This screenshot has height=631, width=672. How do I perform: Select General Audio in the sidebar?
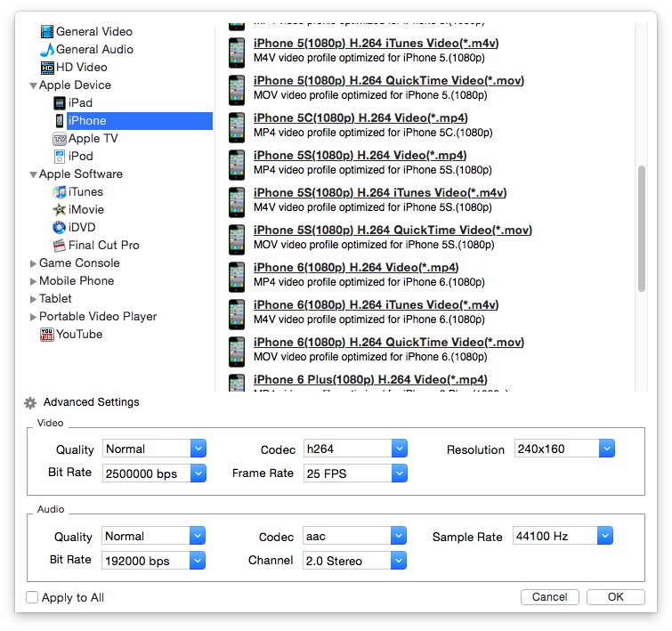click(x=94, y=50)
